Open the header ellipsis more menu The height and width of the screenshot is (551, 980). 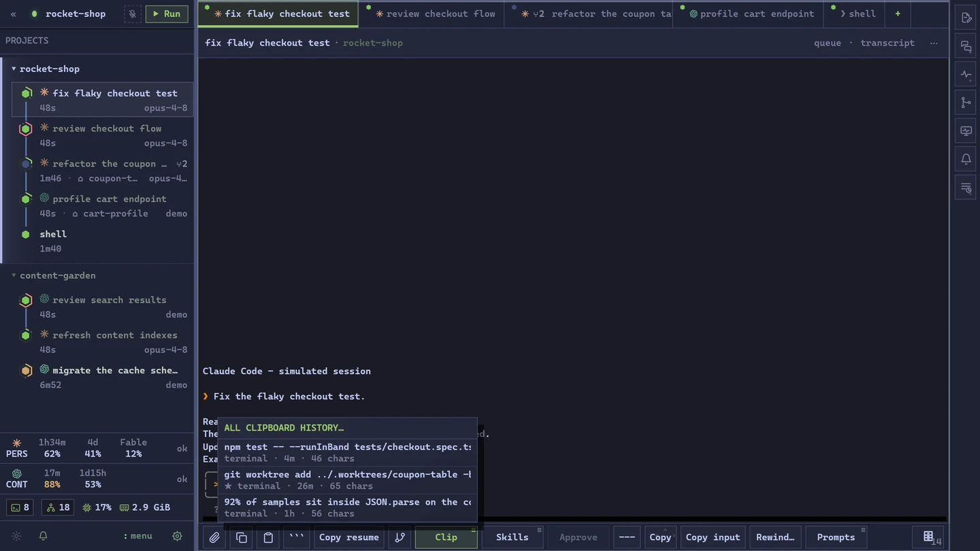(x=934, y=43)
